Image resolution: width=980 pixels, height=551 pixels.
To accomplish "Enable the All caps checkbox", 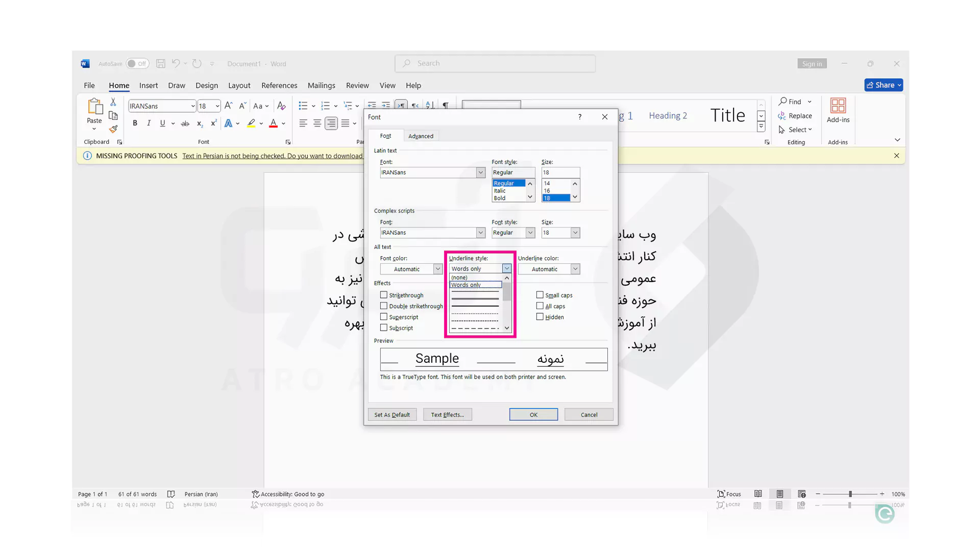I will click(540, 306).
